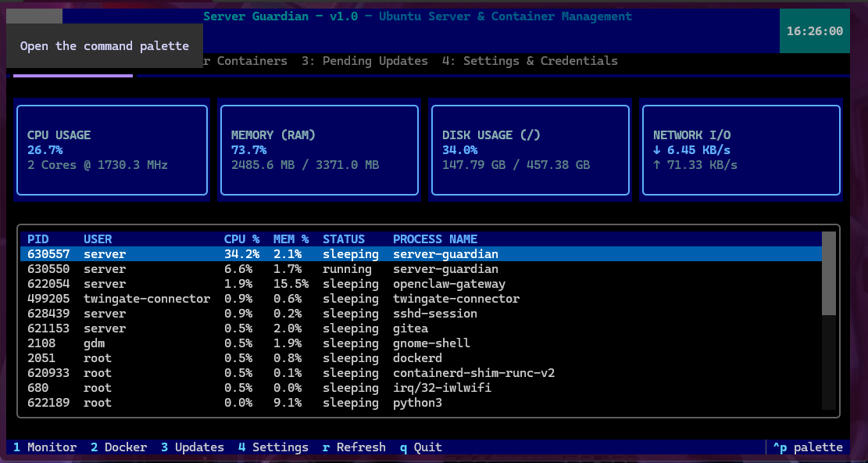
Task: Click PID 621153 in the process table
Action: (48, 328)
